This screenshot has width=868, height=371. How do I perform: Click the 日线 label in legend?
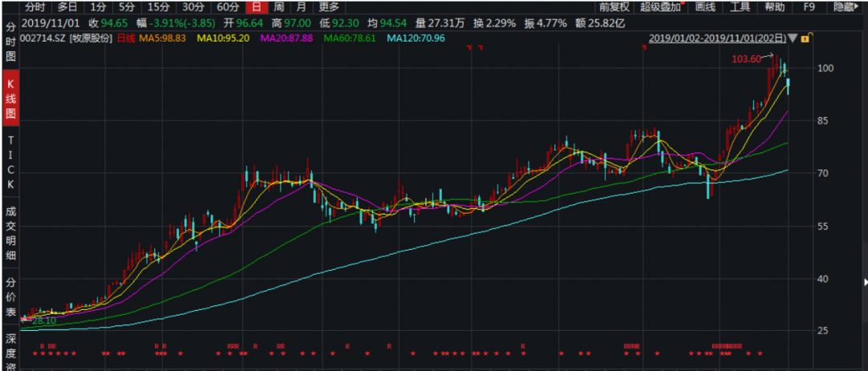pyautogui.click(x=125, y=39)
